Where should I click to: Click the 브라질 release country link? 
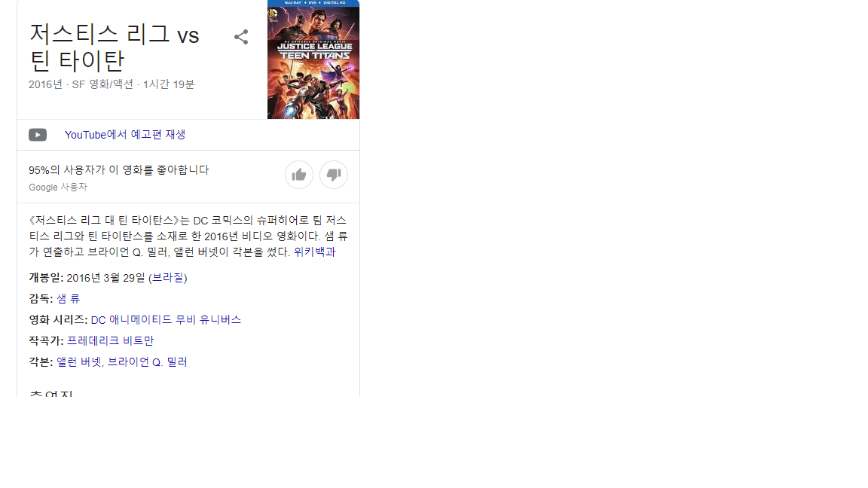168,278
